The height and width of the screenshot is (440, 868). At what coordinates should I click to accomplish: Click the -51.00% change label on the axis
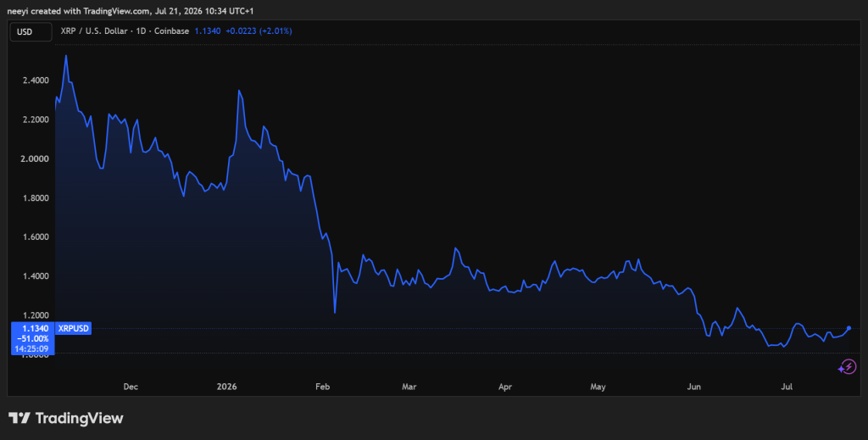(33, 339)
